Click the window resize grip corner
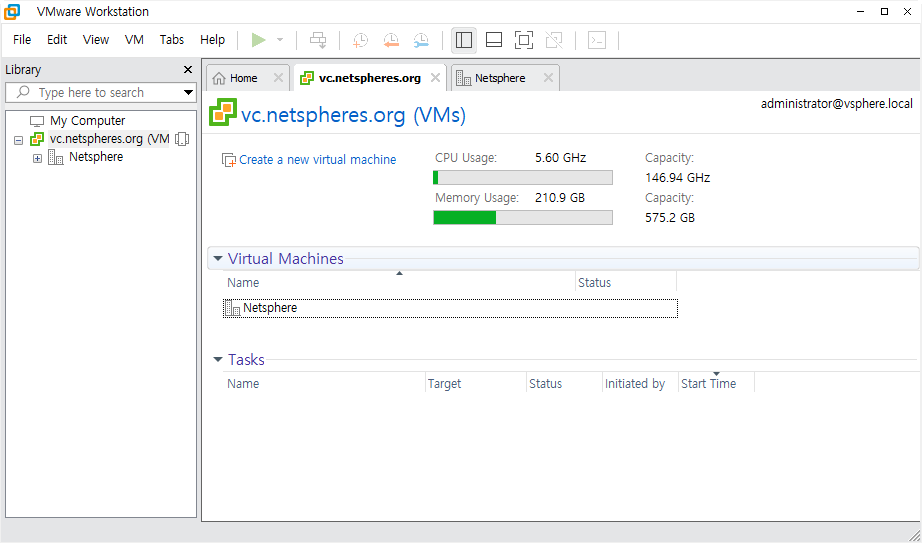This screenshot has height=543, width=922. [x=914, y=535]
